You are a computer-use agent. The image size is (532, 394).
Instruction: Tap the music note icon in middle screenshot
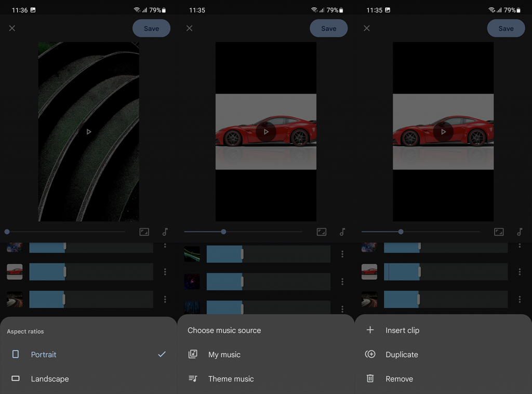pos(342,232)
